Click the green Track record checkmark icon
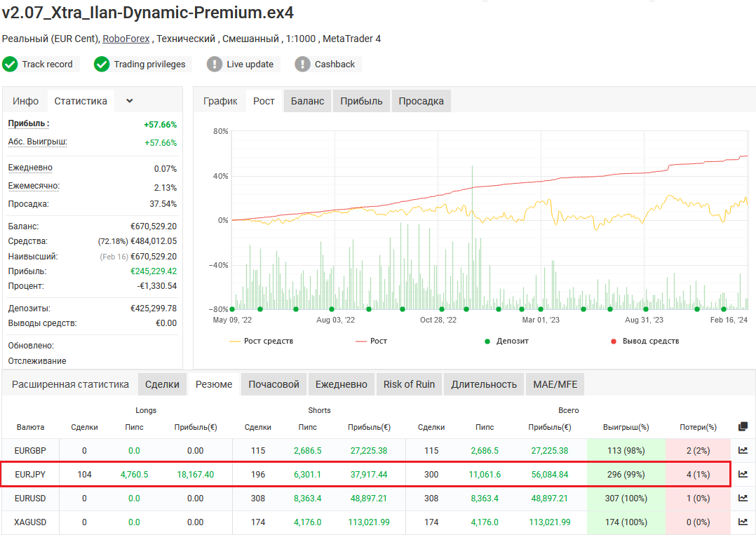 point(10,65)
